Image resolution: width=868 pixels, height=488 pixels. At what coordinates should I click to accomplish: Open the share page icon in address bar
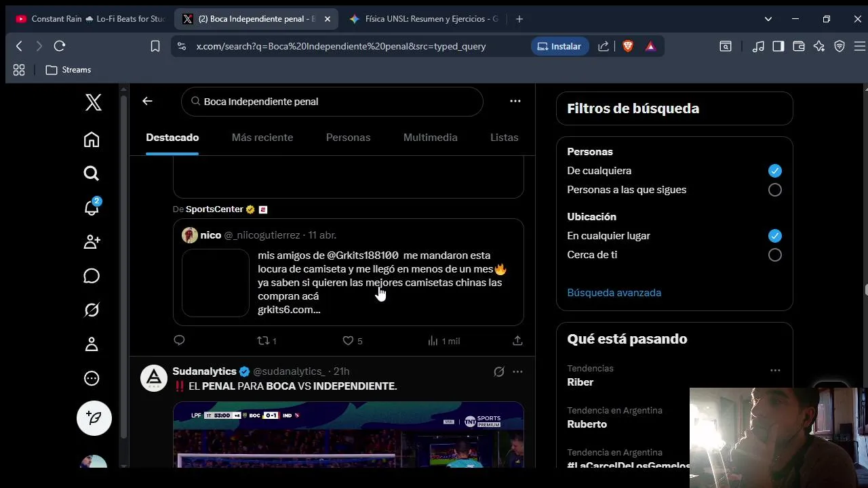[x=603, y=46]
